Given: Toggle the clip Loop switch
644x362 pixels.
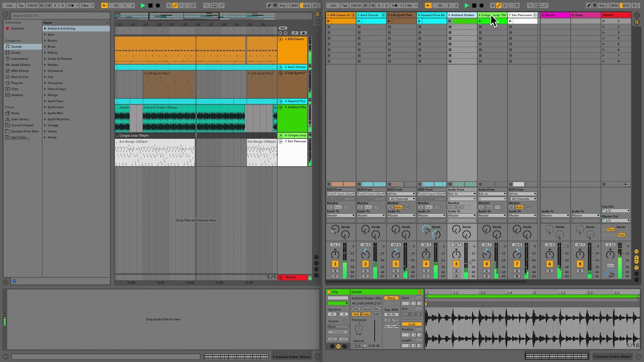Looking at the screenshot, I should coord(412,324).
